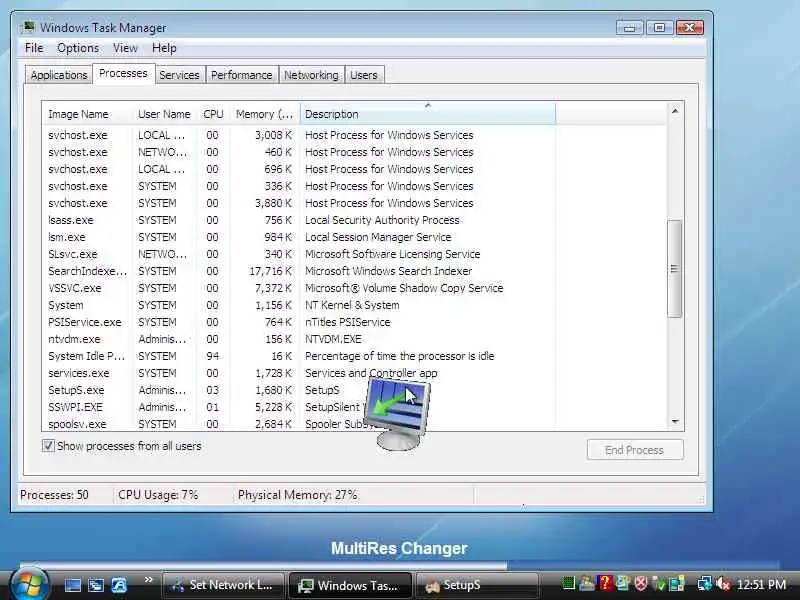Click scrollbar up arrow in process list
800x600 pixels.
click(675, 111)
